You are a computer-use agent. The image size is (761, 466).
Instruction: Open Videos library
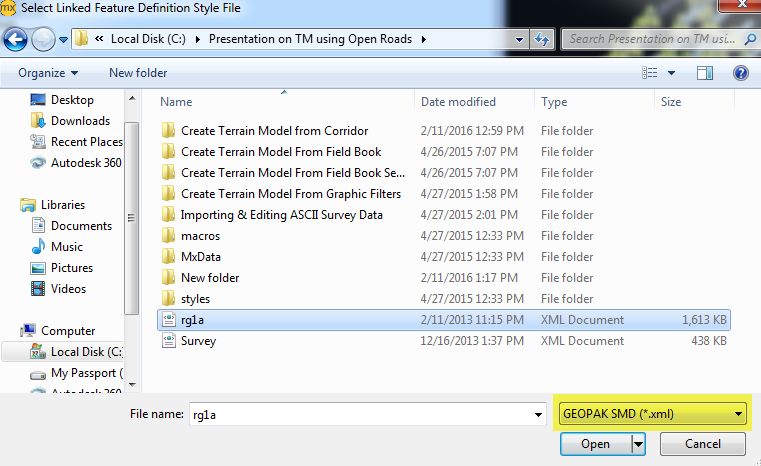(68, 289)
